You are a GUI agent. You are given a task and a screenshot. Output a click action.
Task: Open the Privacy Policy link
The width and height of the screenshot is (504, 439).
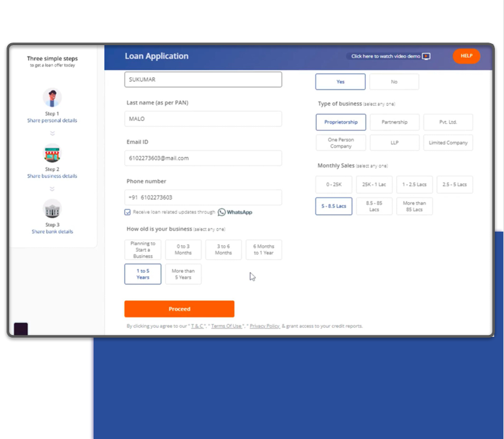tap(264, 326)
